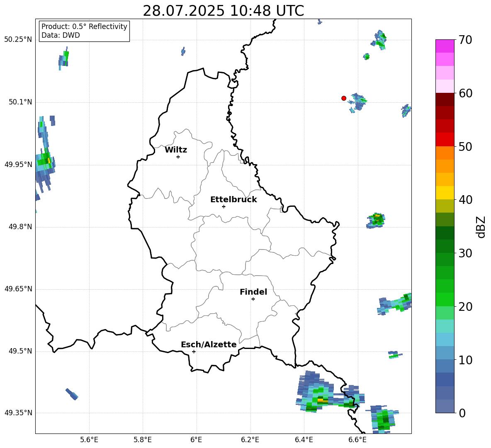Screen dimensions: 491x448
Task: Click the 6.6°E longitude label
Action: point(357,440)
